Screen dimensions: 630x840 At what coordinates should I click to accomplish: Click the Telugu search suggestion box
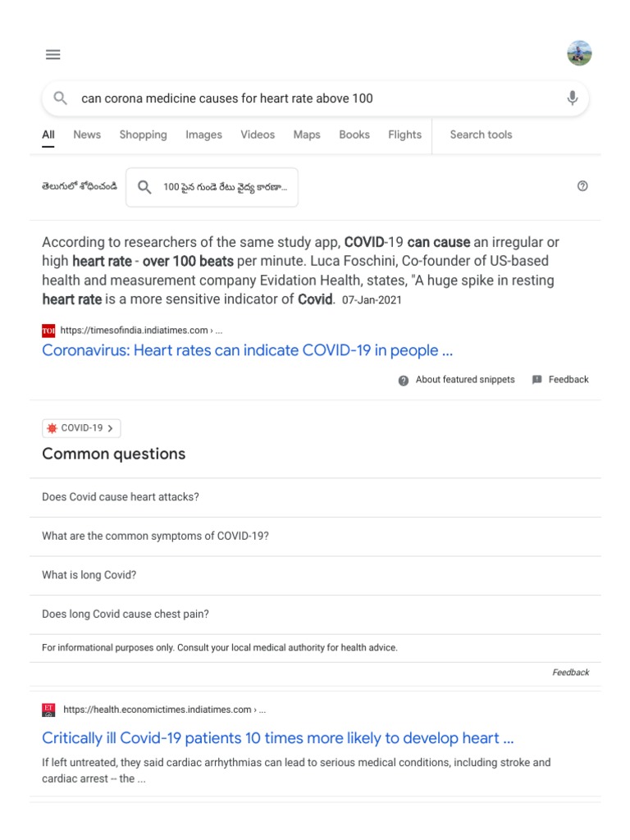tap(212, 187)
